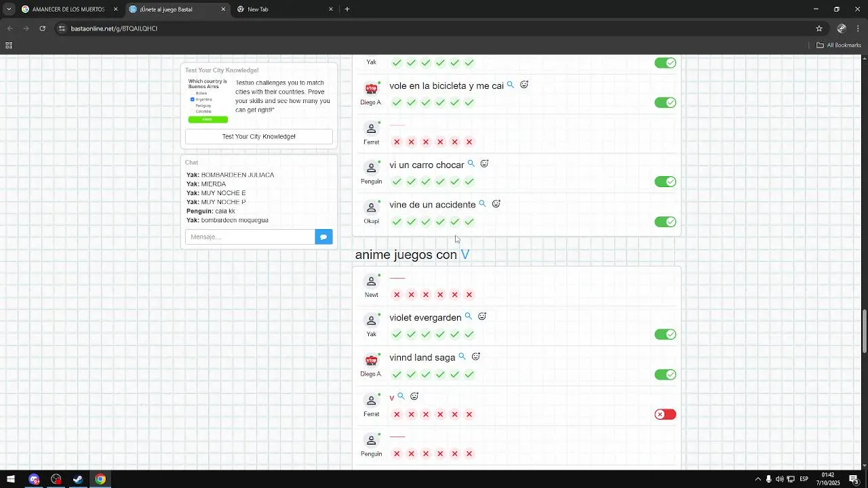The width and height of the screenshot is (868, 488).
Task: Toggle approval for 'vi un carro chocar'
Action: 665,182
